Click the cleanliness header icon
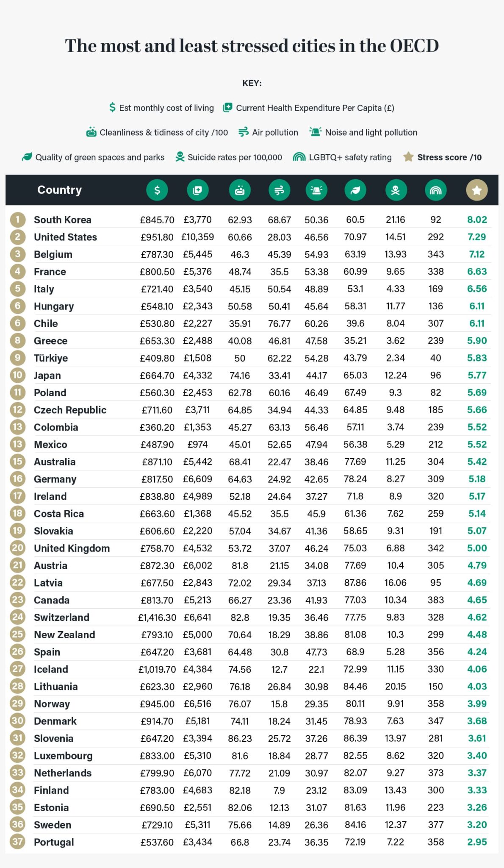Viewport: 504px width, 868px height. (x=240, y=190)
